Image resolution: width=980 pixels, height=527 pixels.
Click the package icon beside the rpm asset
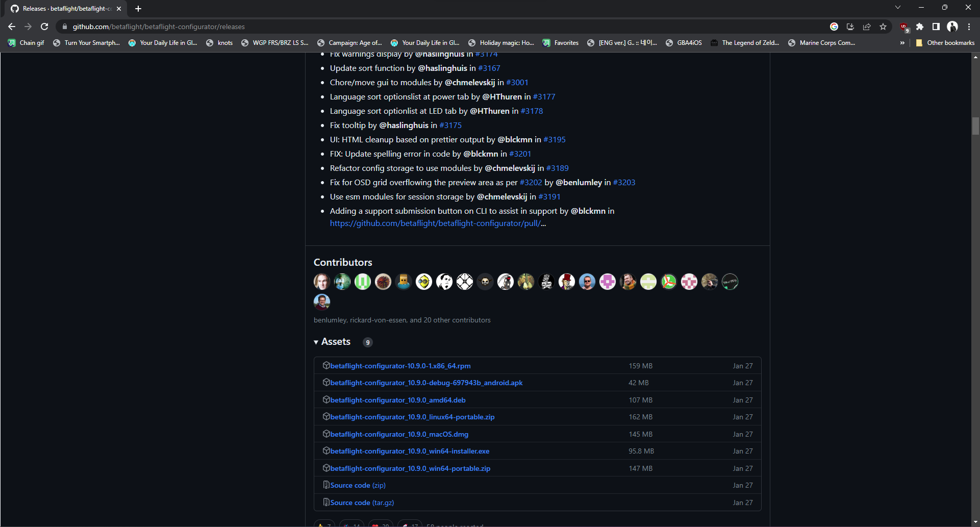(326, 365)
